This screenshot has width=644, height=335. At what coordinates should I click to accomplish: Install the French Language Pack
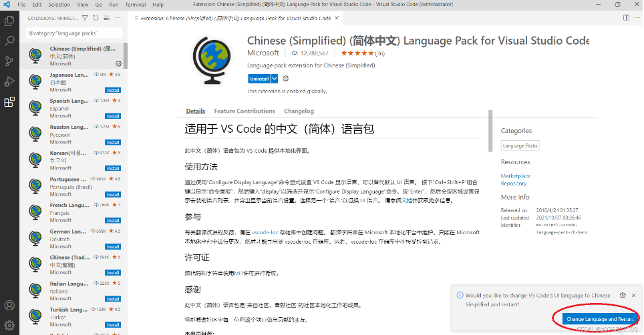tap(113, 220)
